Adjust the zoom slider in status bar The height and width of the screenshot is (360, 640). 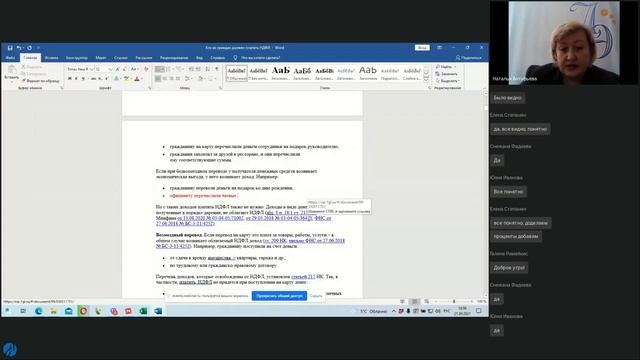[x=453, y=302]
